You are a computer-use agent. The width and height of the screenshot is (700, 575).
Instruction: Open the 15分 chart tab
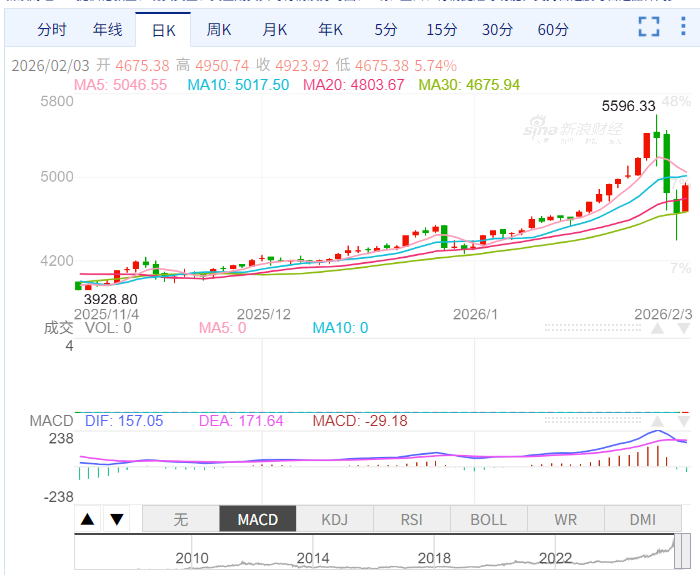pyautogui.click(x=442, y=30)
